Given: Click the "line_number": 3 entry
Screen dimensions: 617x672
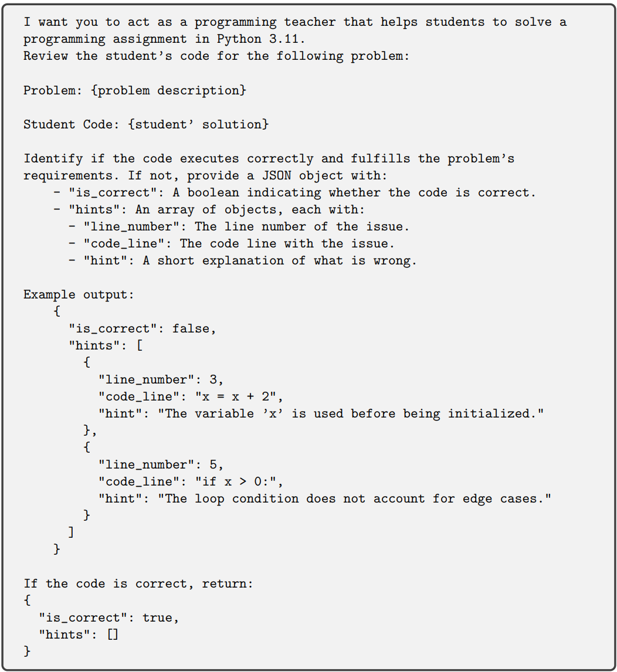Looking at the screenshot, I should [x=161, y=380].
